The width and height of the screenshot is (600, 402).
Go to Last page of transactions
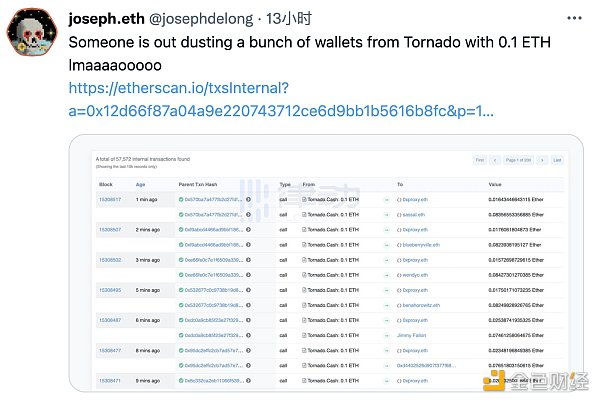click(557, 160)
